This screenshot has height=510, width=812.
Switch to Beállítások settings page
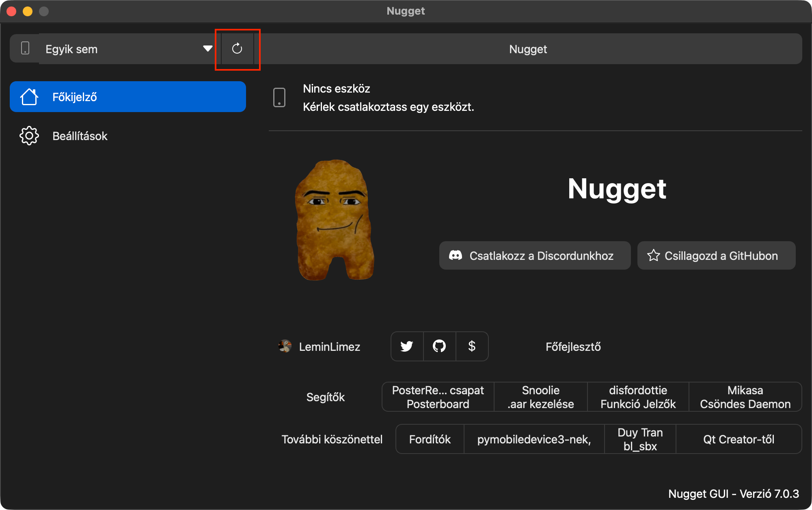(80, 136)
